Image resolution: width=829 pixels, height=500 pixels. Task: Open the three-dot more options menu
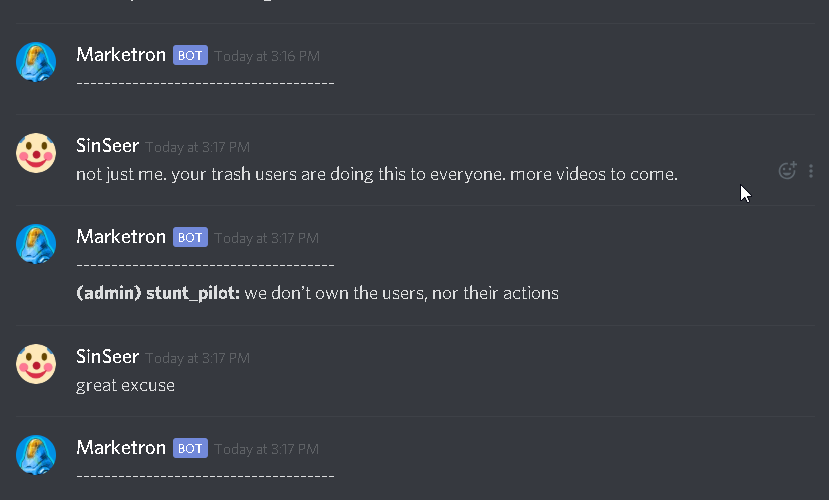coord(811,171)
